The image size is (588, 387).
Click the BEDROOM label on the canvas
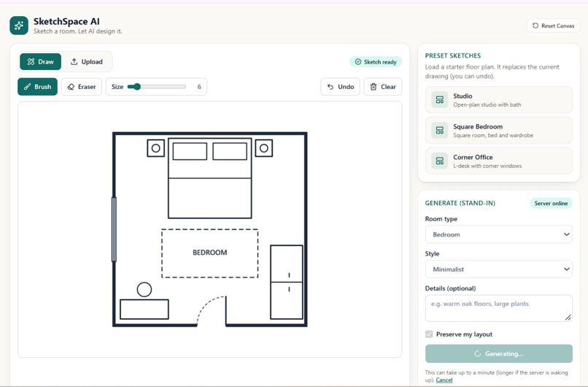(x=209, y=253)
